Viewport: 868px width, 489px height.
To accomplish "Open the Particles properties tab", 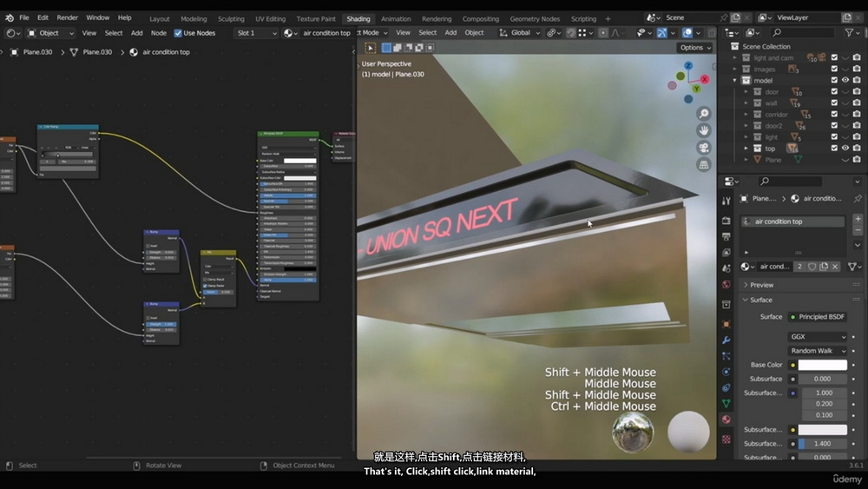I will click(x=727, y=356).
